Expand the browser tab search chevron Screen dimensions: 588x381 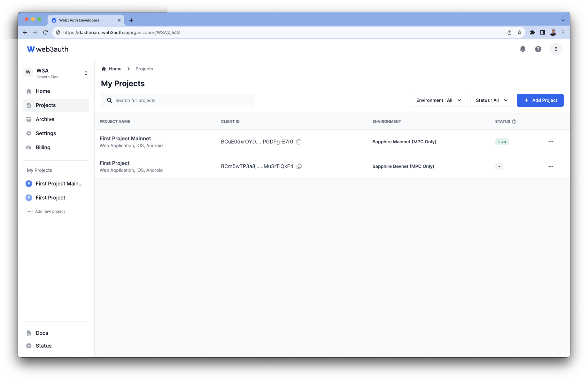click(563, 20)
